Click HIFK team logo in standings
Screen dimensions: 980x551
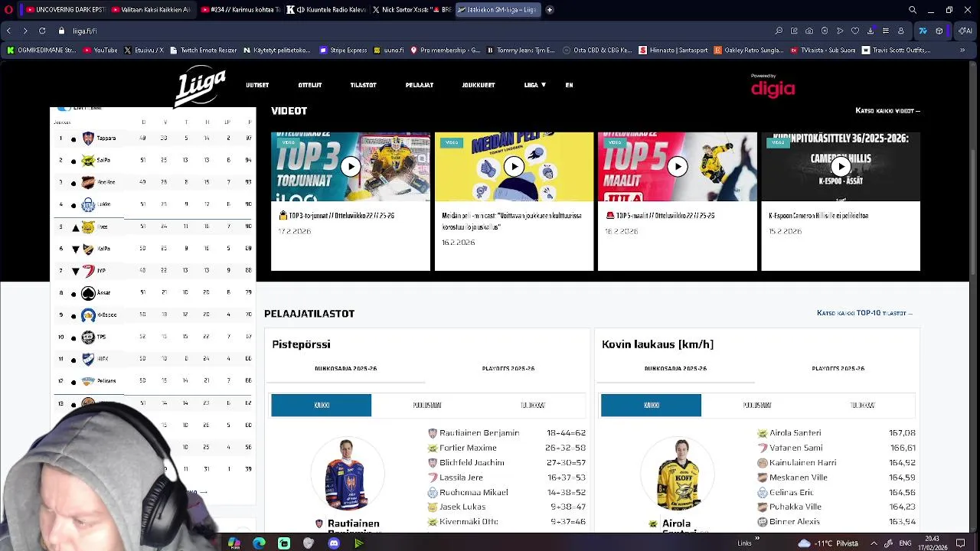(x=88, y=359)
